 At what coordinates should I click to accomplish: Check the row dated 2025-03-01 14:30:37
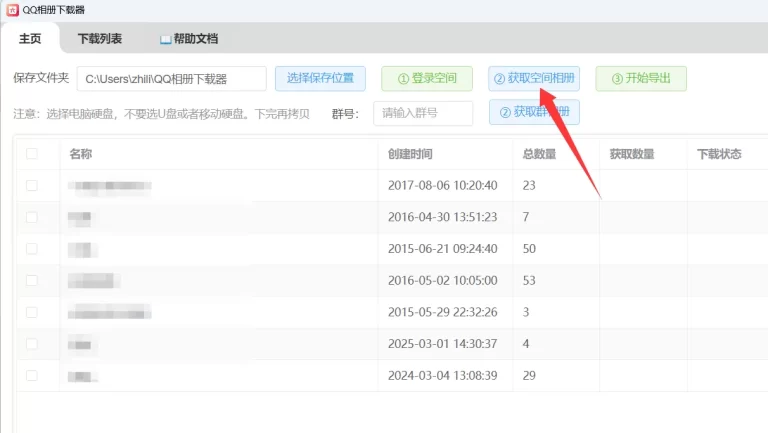[x=32, y=344]
